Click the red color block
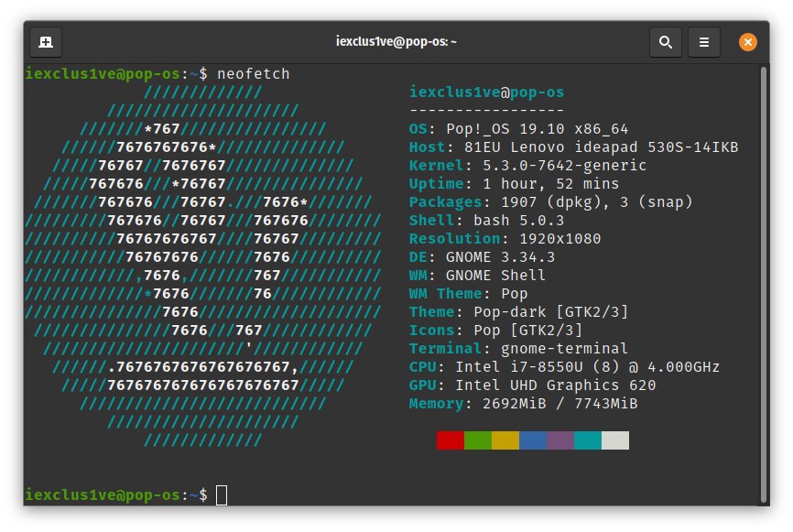Screen dimensions: 793x532 point(451,440)
